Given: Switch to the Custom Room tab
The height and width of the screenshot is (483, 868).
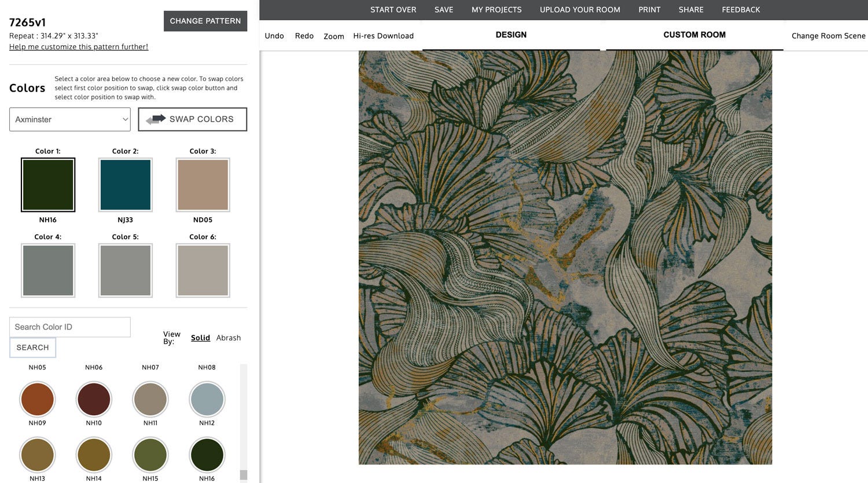Looking at the screenshot, I should pyautogui.click(x=694, y=35).
